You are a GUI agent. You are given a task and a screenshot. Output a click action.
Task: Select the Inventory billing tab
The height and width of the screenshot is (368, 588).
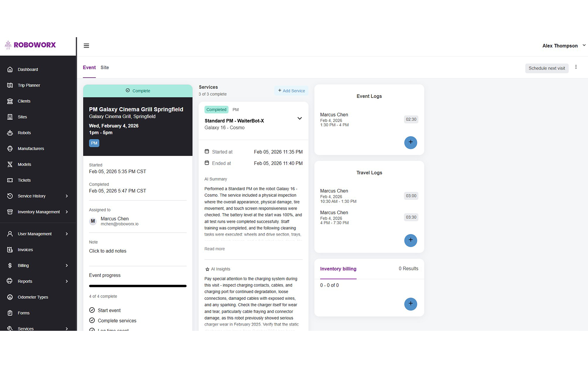click(x=338, y=269)
